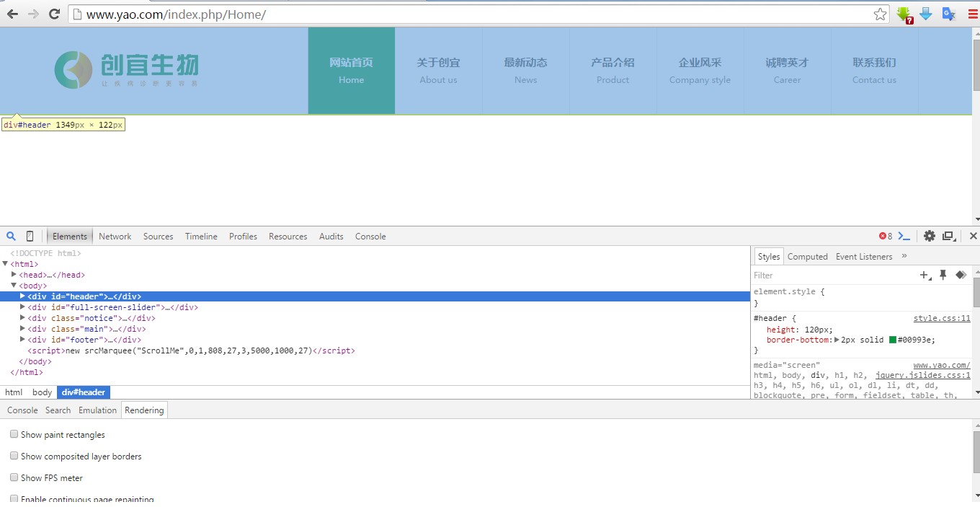Open the Audits panel
Viewport: 980px width, 507px height.
[x=331, y=237]
